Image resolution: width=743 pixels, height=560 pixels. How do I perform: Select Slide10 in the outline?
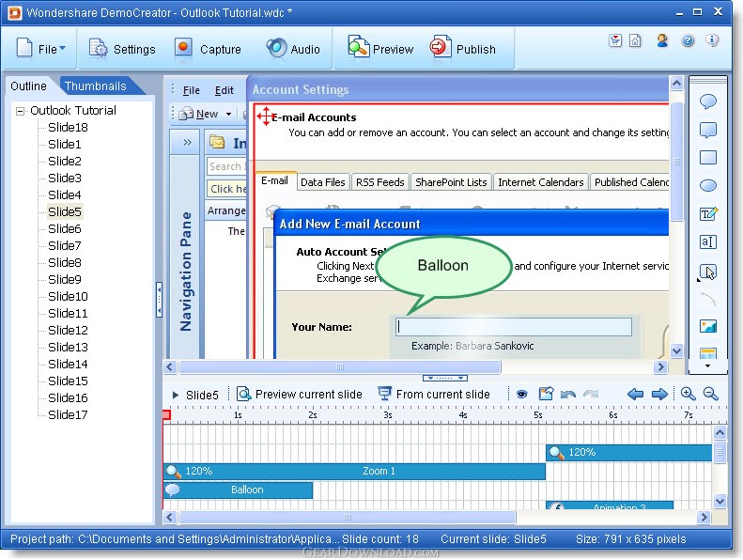click(68, 296)
